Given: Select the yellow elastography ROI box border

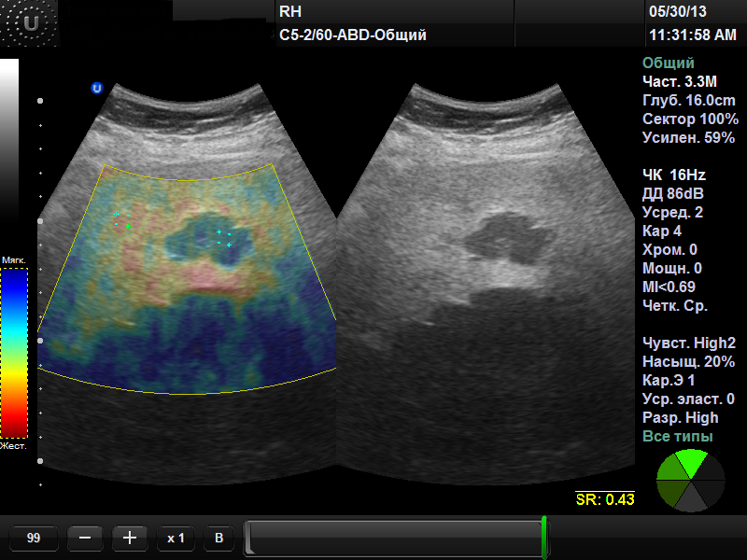Looking at the screenshot, I should point(187,393).
